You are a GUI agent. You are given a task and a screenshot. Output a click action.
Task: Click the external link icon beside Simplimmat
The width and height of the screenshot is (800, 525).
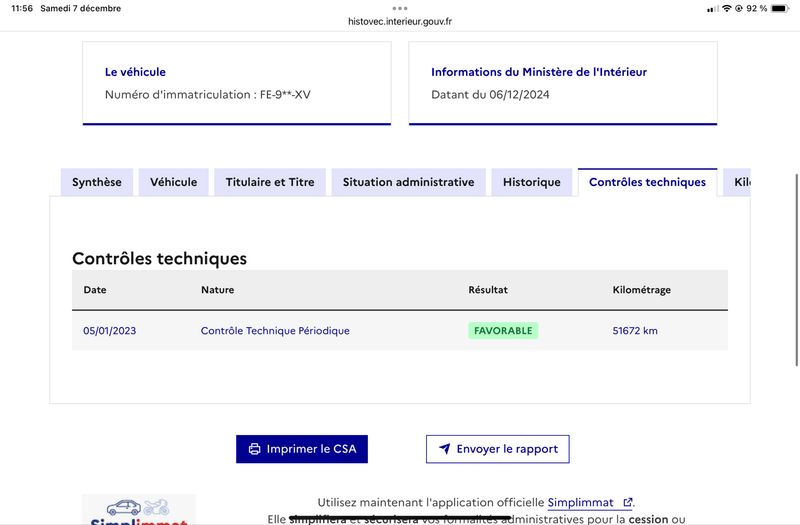(628, 502)
